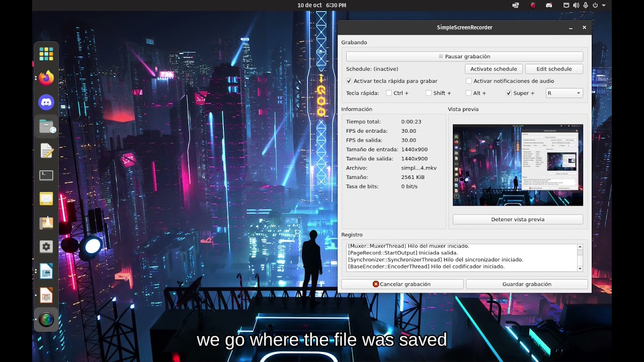This screenshot has height=362, width=644.
Task: Open the hotkey letter R dropdown
Action: 564,93
